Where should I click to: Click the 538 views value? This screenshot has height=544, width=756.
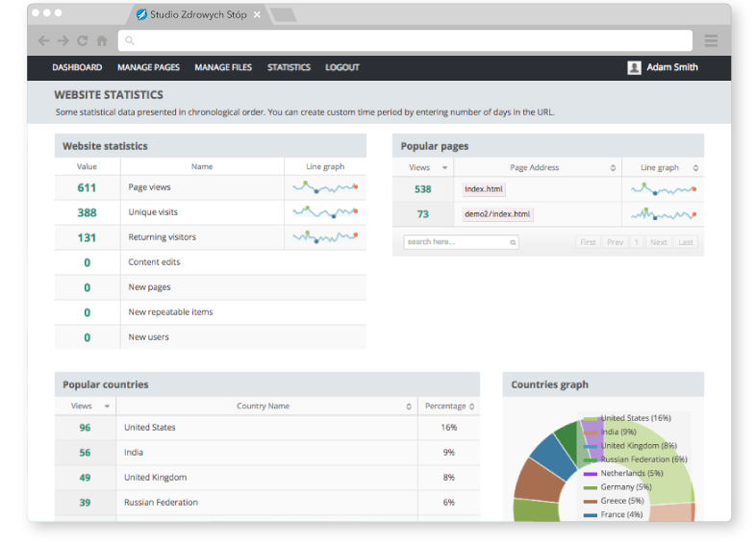click(x=423, y=189)
